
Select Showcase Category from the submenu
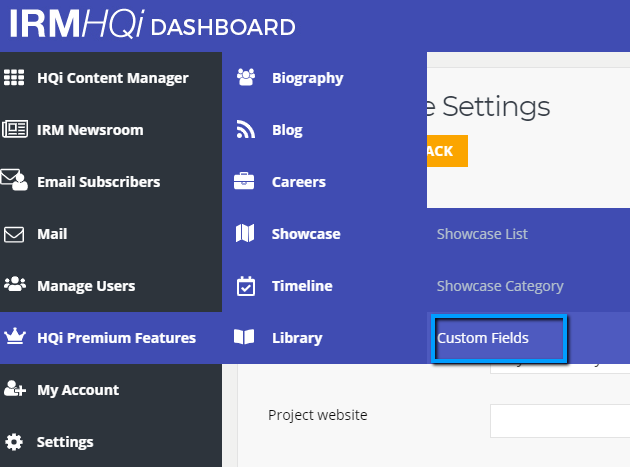(x=500, y=286)
